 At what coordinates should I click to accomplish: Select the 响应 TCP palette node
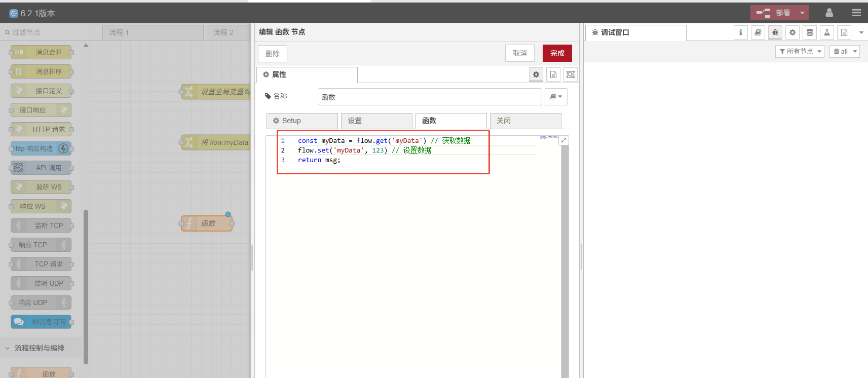[41, 245]
